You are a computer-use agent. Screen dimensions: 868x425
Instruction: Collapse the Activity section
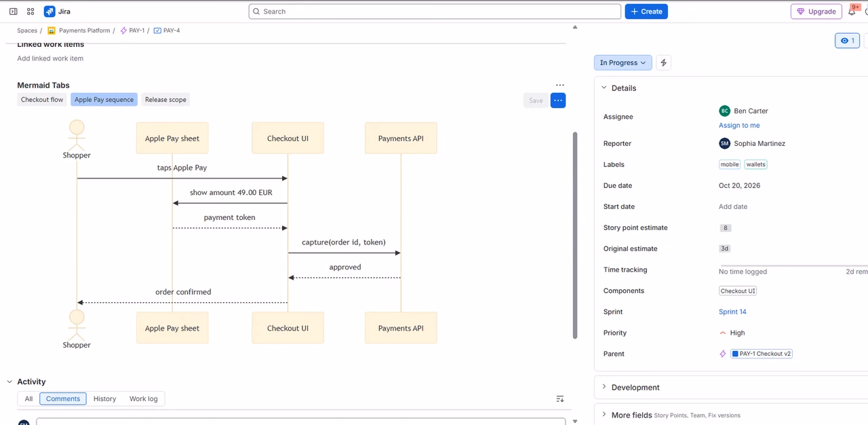point(9,382)
